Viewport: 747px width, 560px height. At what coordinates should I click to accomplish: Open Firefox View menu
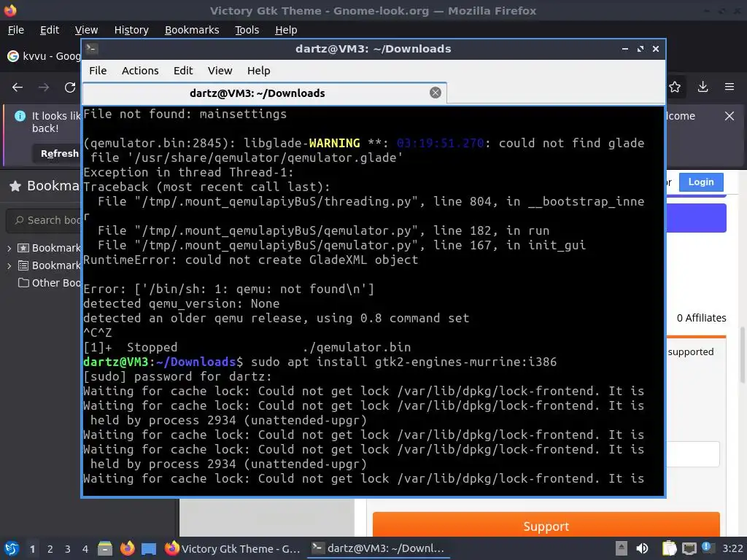point(86,30)
